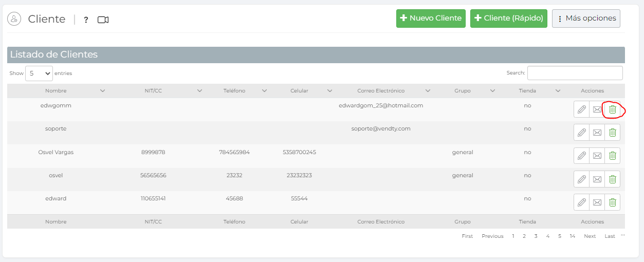Image resolution: width=644 pixels, height=262 pixels.
Task: Delete the Osvel Vargas client
Action: tap(613, 156)
